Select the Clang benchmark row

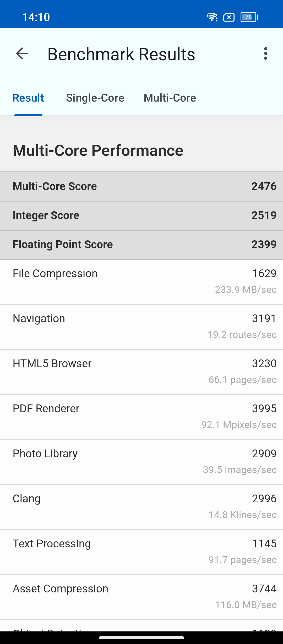141,507
